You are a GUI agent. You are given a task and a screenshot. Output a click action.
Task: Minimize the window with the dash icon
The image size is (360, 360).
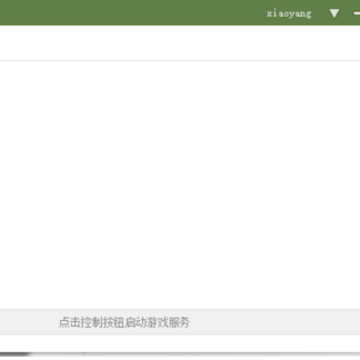click(357, 14)
